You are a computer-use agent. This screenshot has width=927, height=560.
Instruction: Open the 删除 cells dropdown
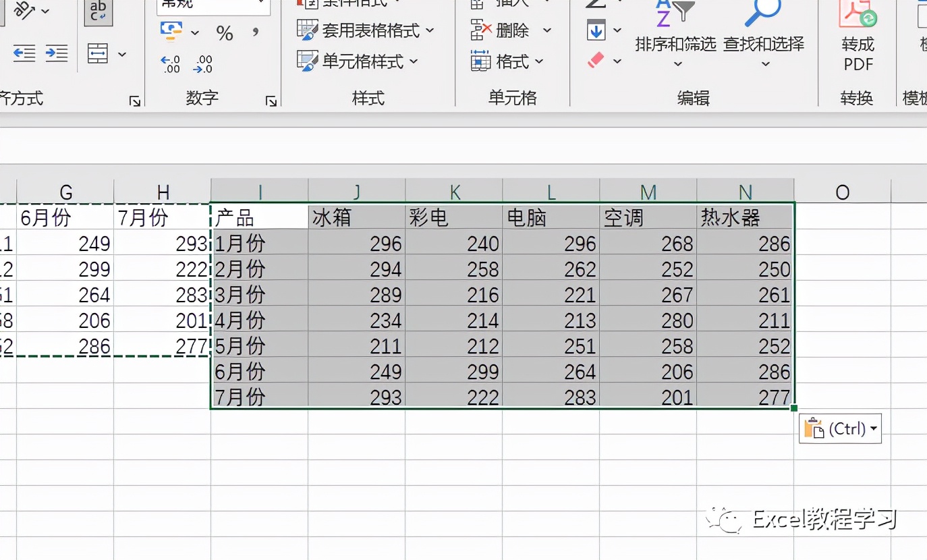511,30
